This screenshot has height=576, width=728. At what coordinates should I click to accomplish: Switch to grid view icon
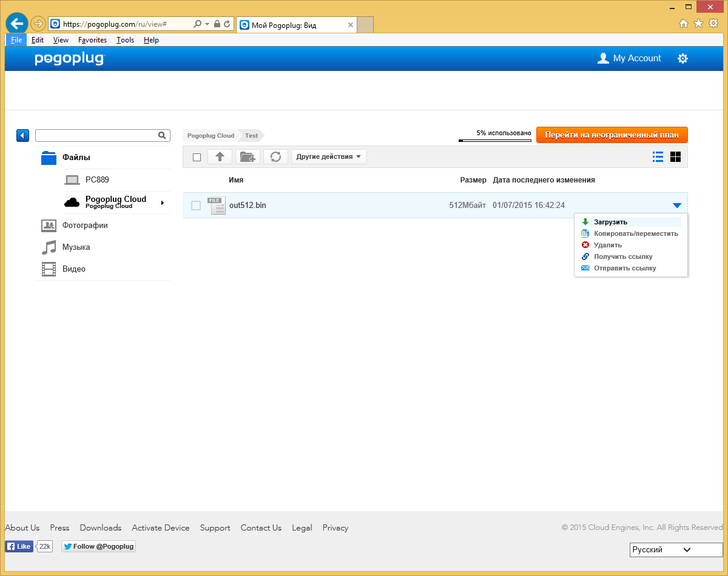(x=675, y=157)
